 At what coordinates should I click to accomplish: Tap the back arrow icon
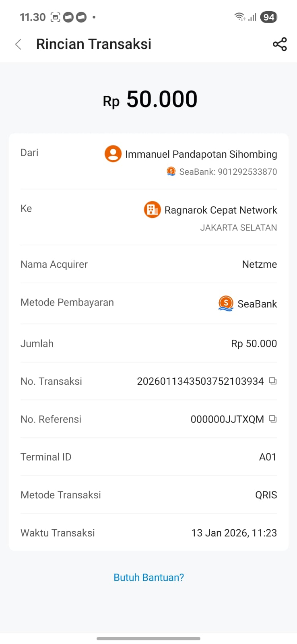18,44
